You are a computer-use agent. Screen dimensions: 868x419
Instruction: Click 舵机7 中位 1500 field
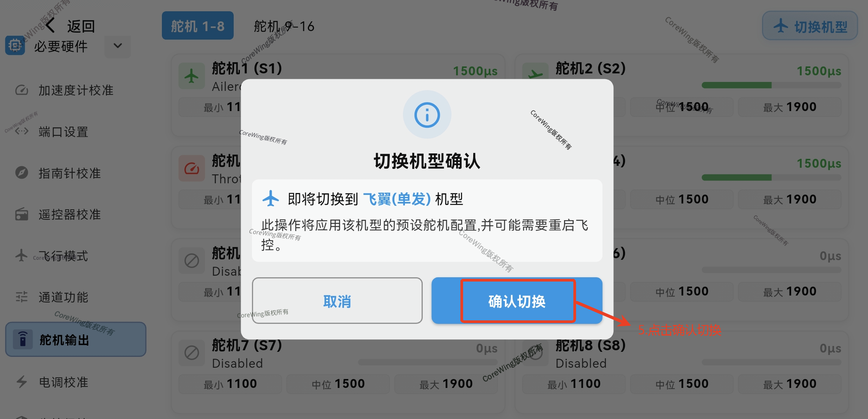point(338,384)
